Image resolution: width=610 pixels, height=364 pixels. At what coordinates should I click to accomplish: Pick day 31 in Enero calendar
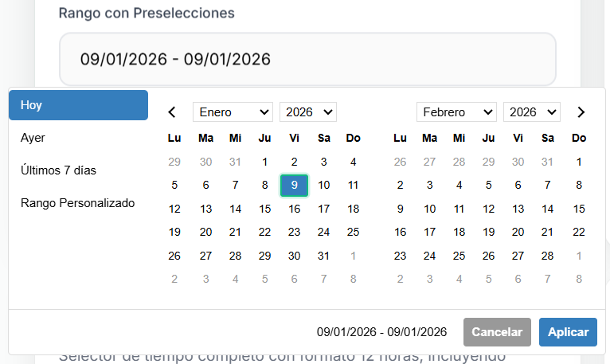click(323, 256)
